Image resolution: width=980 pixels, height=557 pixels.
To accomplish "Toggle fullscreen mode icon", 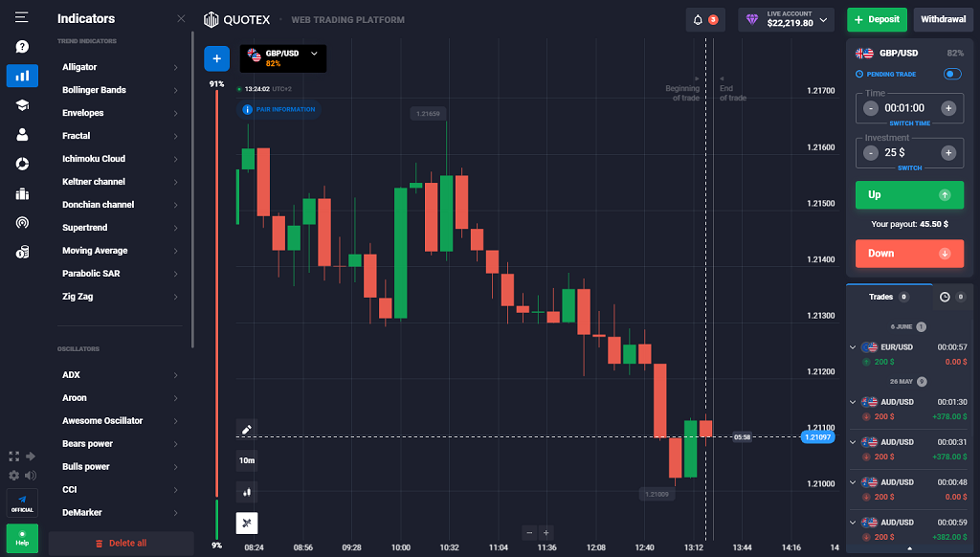I will tap(13, 457).
